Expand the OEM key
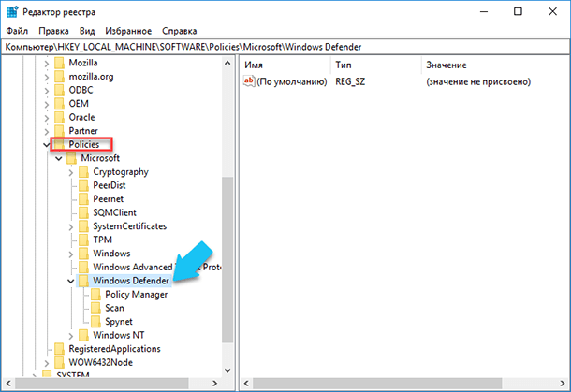Screen dimensions: 571x392 click(x=46, y=105)
